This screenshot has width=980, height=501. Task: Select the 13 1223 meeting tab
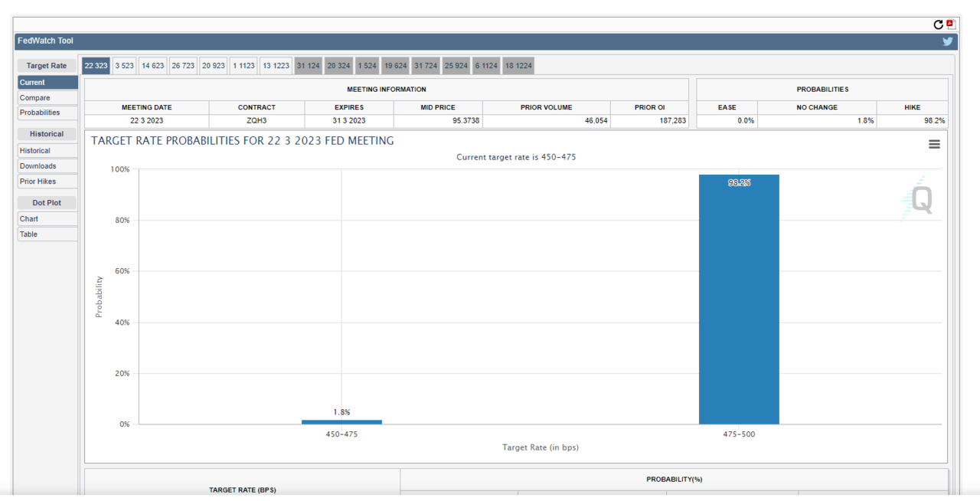point(276,66)
